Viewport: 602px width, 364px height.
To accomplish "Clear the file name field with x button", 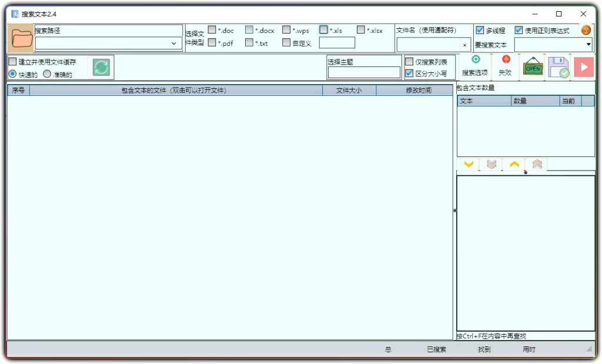I will coord(464,45).
